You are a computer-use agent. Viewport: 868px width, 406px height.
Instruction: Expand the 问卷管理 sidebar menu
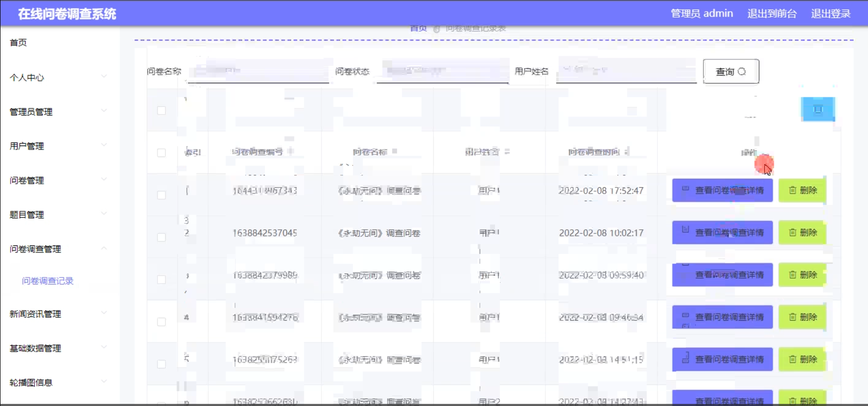click(x=59, y=180)
